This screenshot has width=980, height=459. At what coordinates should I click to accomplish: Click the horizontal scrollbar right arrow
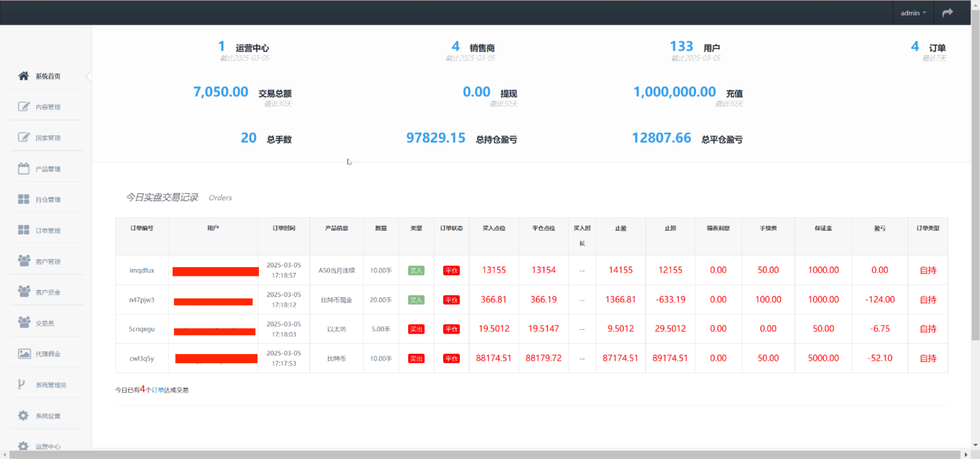[x=966, y=455]
